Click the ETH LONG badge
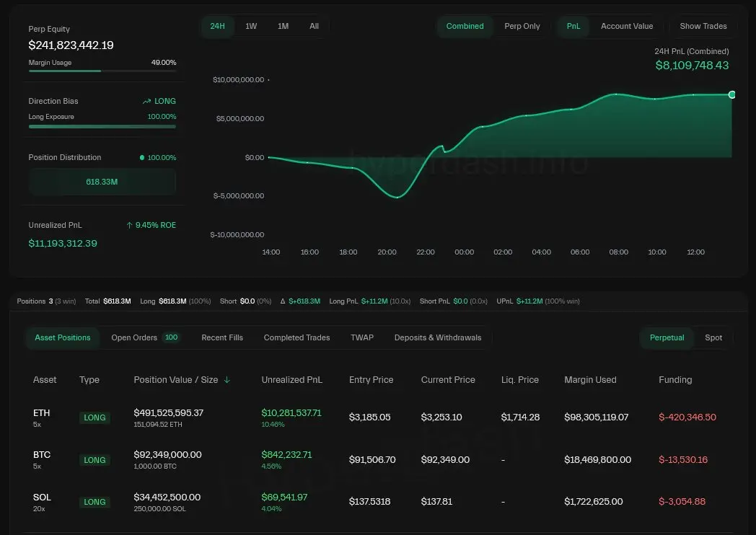Screen dimensions: 756x535 94,417
